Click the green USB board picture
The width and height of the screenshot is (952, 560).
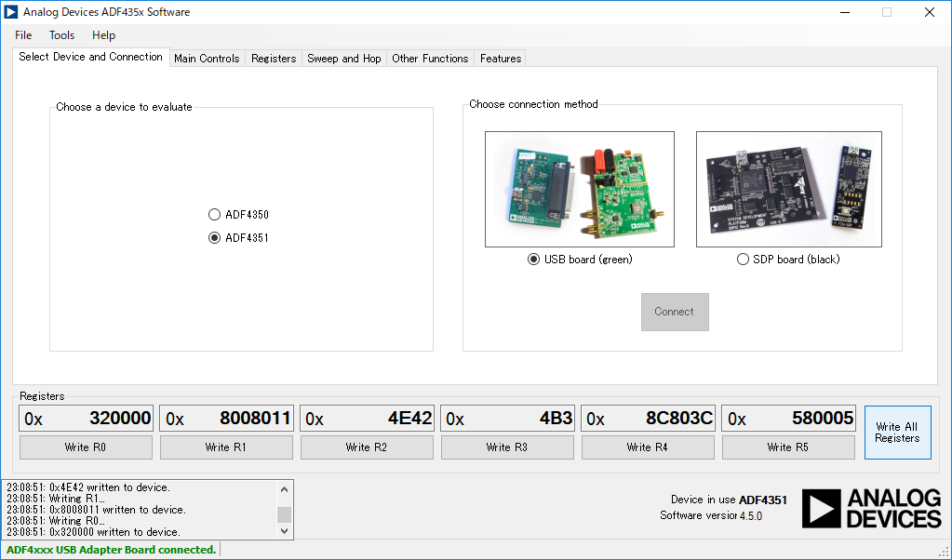click(580, 189)
